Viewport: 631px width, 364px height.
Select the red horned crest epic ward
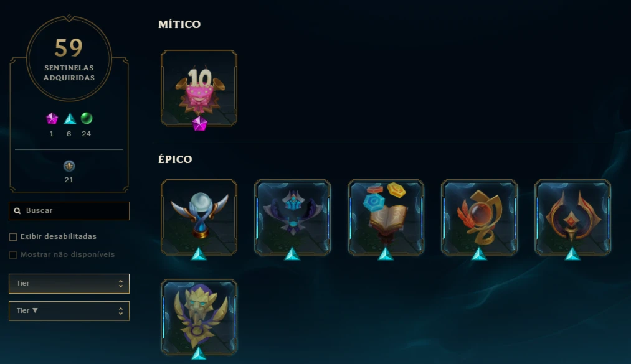(572, 217)
